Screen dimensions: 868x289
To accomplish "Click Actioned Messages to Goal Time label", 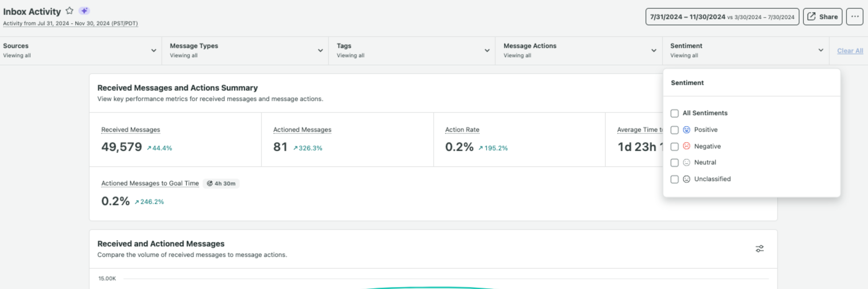I will tap(150, 183).
